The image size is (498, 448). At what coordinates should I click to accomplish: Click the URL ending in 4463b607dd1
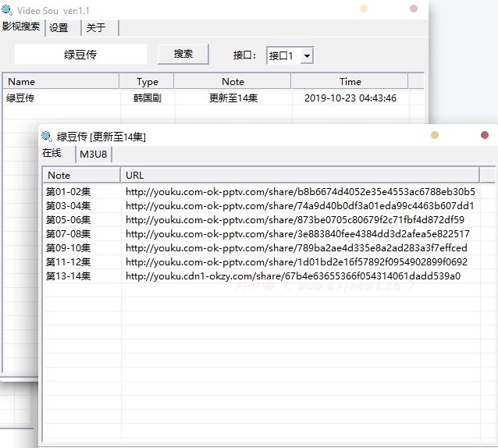point(300,206)
